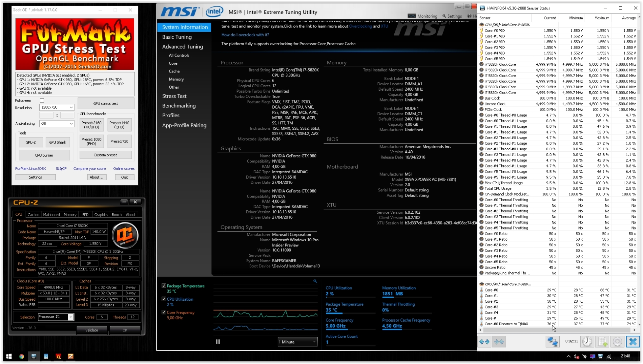Pause the XTU monitoring graph
This screenshot has height=364, width=643.
[x=218, y=342]
